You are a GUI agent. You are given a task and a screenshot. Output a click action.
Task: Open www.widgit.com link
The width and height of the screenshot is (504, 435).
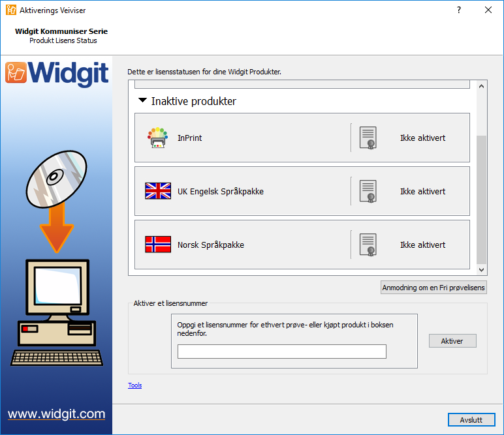click(x=57, y=414)
